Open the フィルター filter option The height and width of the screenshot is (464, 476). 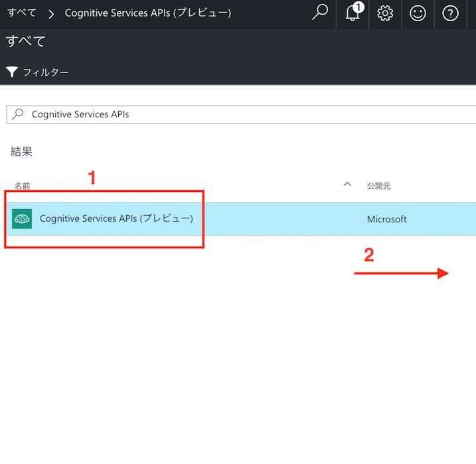37,72
